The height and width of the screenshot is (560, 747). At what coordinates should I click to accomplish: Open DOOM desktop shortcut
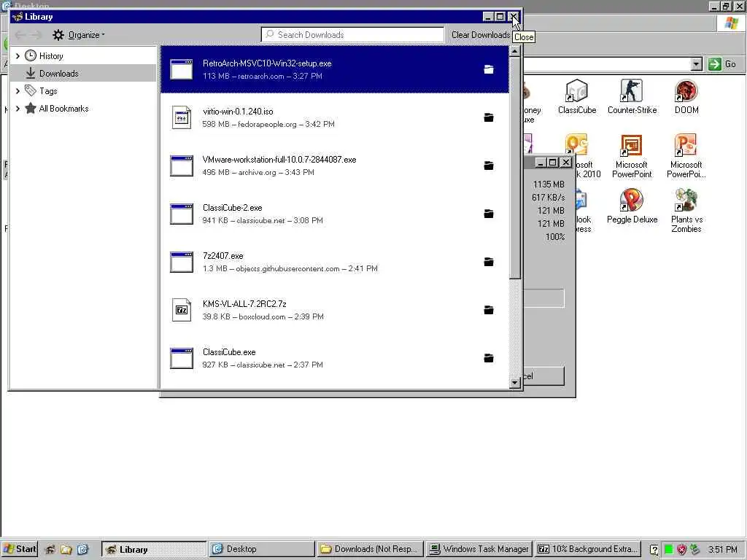click(686, 97)
